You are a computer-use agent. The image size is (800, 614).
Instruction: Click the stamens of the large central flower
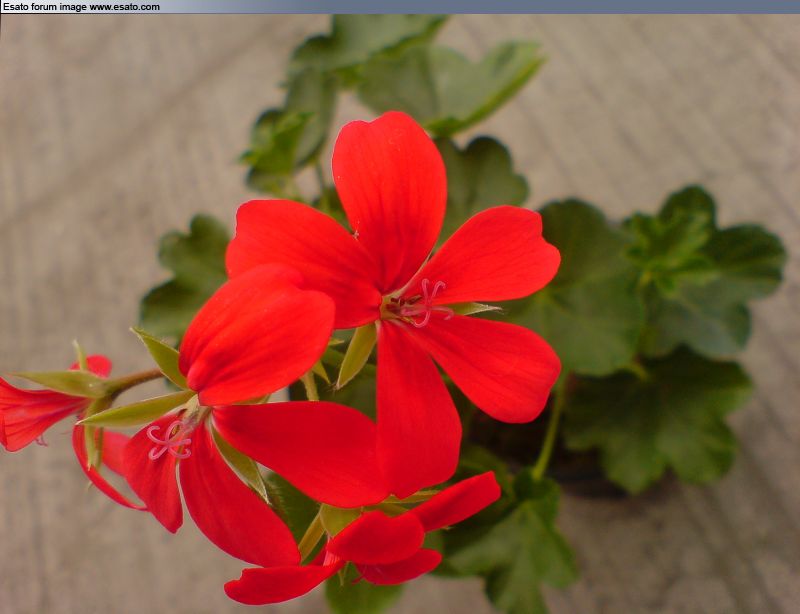click(420, 303)
